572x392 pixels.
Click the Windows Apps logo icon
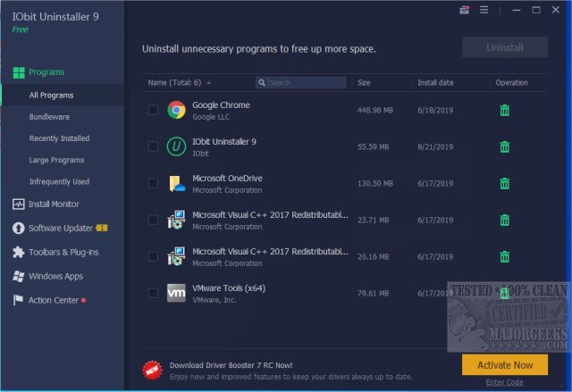[x=18, y=277]
